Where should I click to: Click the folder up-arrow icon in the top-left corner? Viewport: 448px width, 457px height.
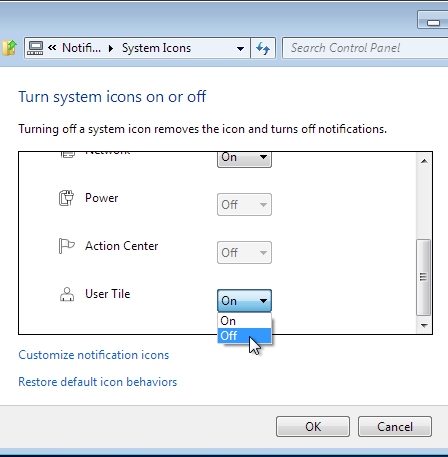tap(9, 48)
